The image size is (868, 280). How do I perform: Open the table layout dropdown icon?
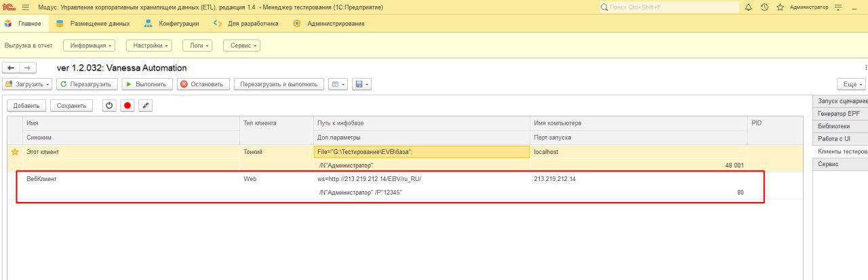[338, 85]
